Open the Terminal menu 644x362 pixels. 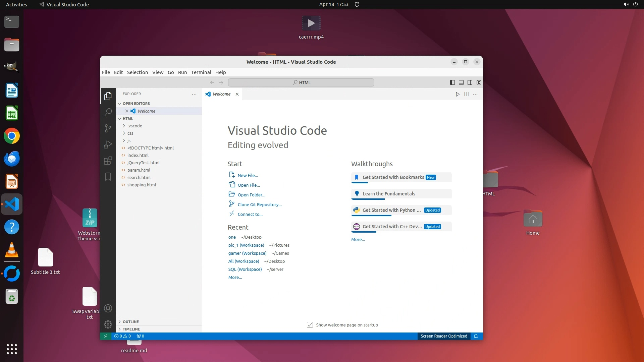coord(201,72)
